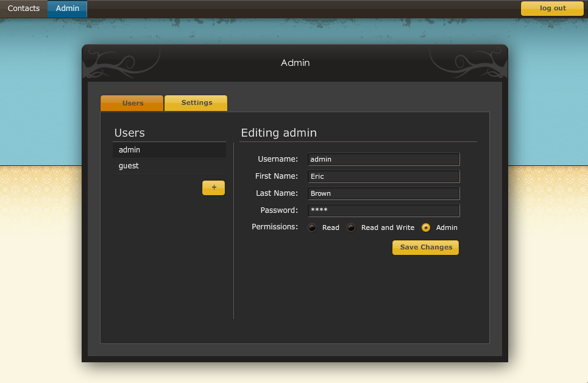Open the Contacts section in top bar

(24, 9)
